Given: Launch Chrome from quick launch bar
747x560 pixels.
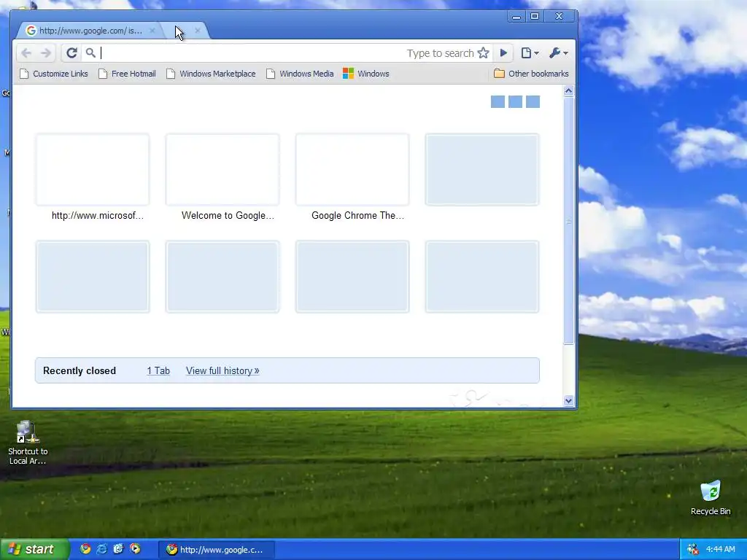Looking at the screenshot, I should pos(85,549).
